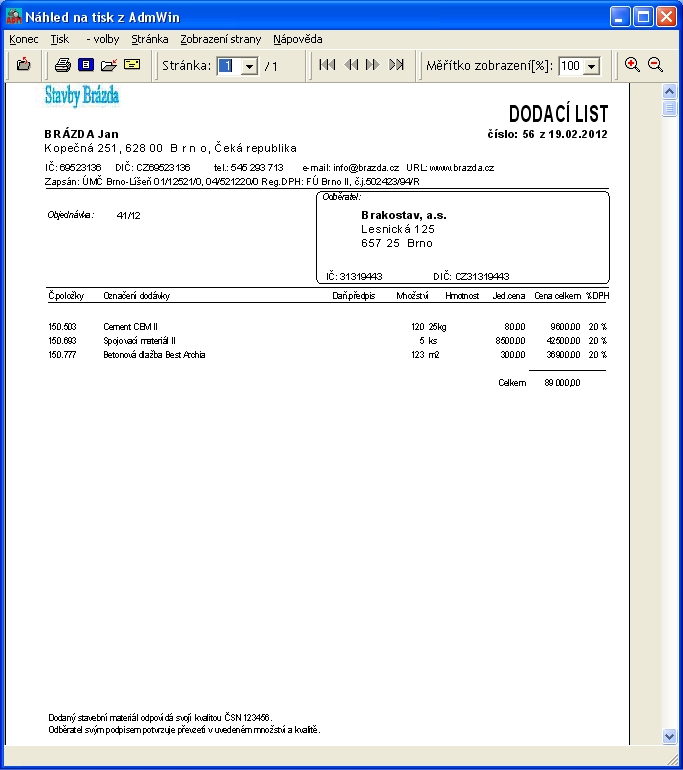Image resolution: width=683 pixels, height=770 pixels.
Task: Click the exit preview icon in toolbar
Action: (x=23, y=64)
